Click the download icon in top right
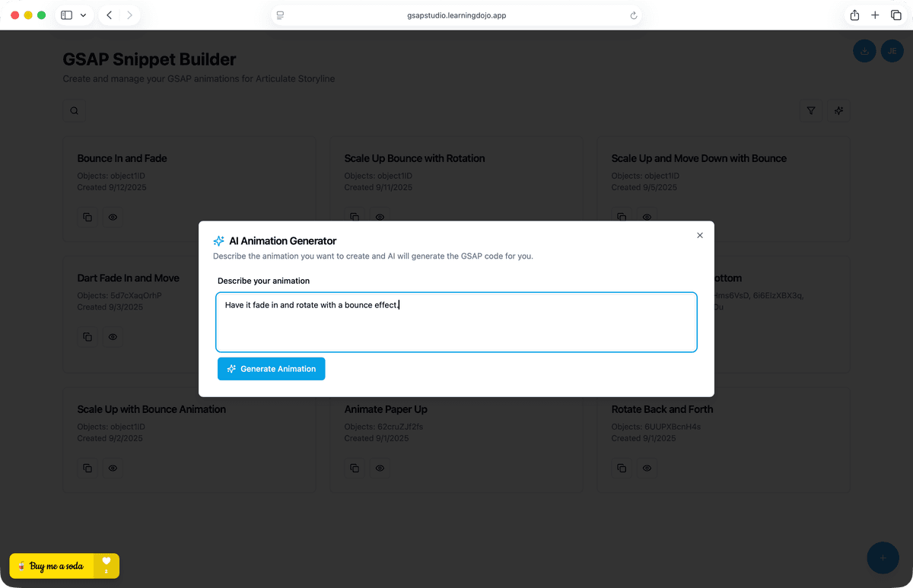Image resolution: width=913 pixels, height=588 pixels. 864,51
